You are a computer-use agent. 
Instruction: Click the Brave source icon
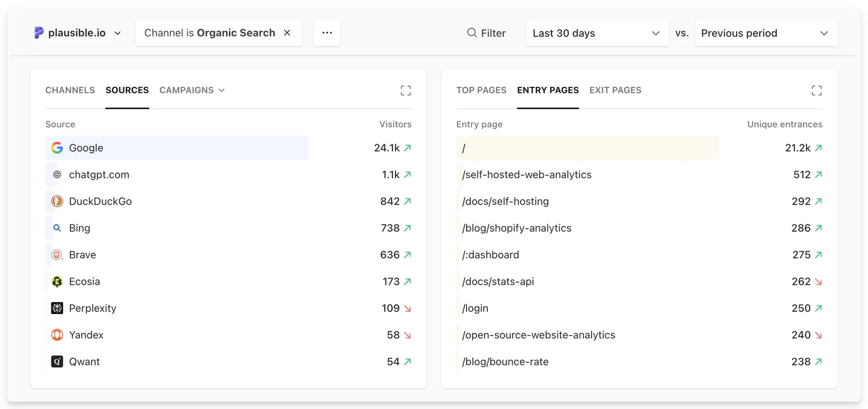coord(57,254)
